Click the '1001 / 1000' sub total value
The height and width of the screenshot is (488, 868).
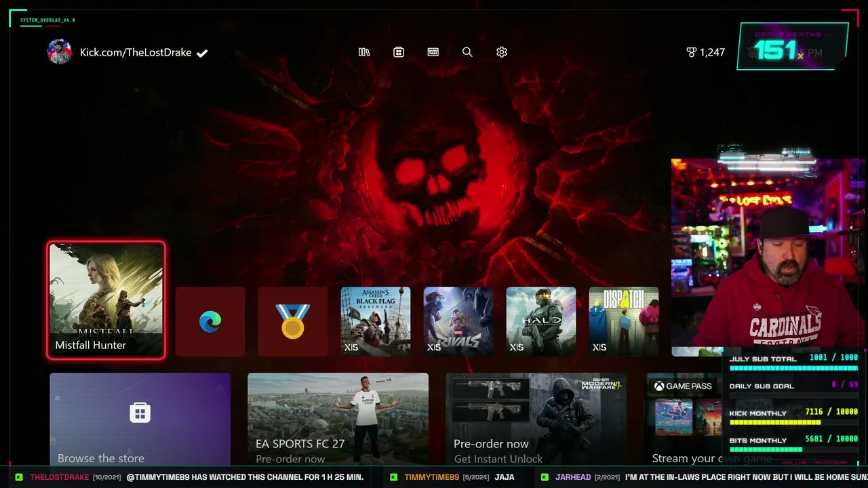coord(833,358)
